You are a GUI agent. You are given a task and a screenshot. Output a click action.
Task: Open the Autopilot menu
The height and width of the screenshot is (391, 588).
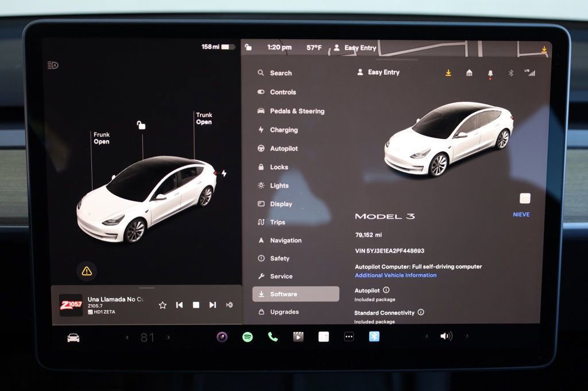[x=278, y=149]
